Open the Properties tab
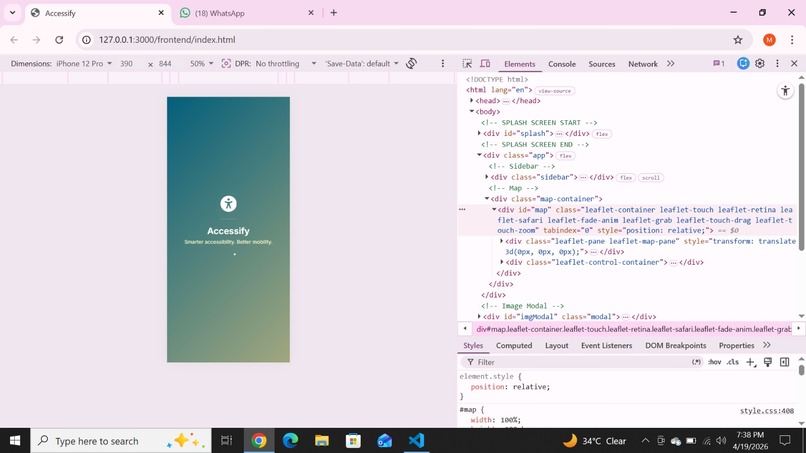This screenshot has width=806, height=453. tap(736, 346)
